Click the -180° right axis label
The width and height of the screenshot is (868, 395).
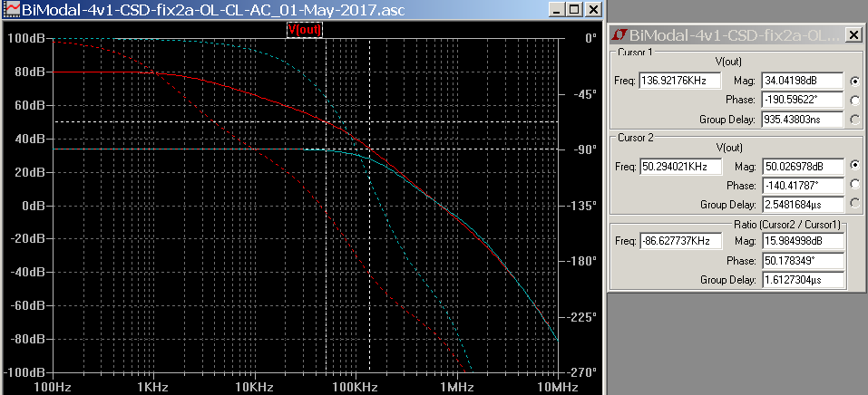click(581, 261)
